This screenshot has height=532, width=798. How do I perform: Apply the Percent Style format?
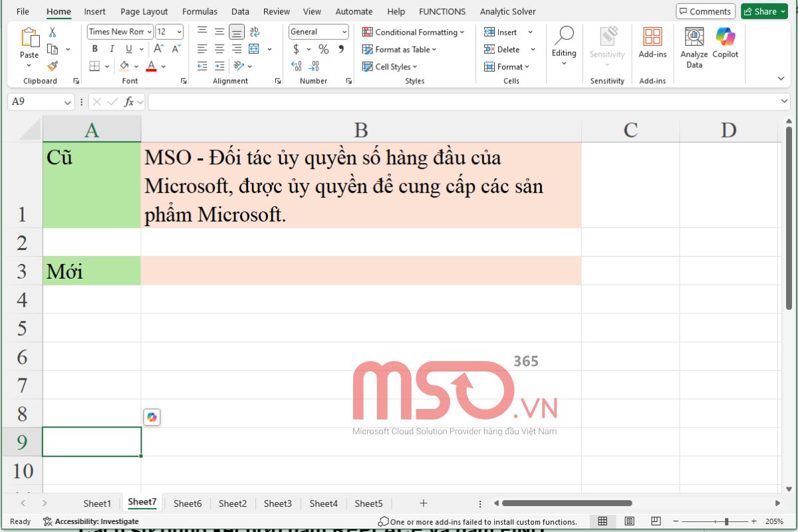click(x=324, y=49)
